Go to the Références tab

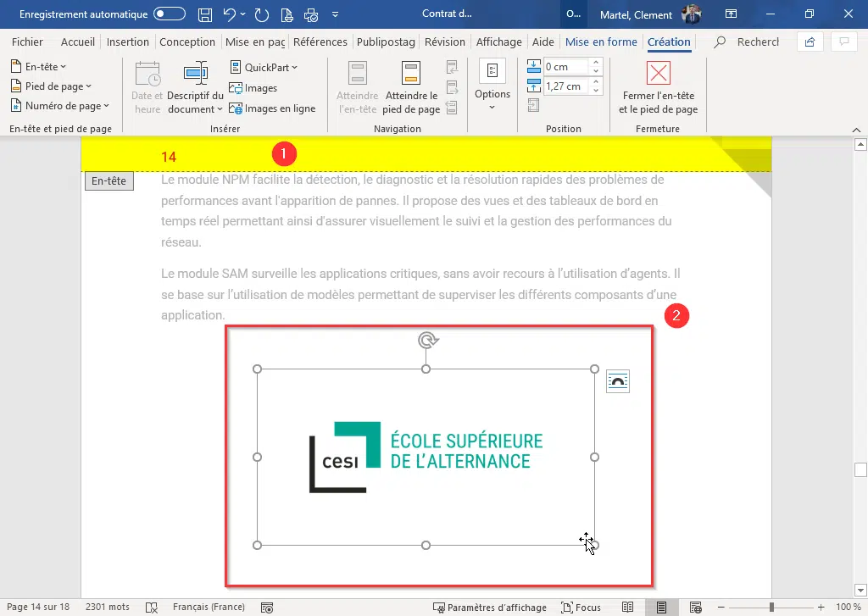point(320,42)
